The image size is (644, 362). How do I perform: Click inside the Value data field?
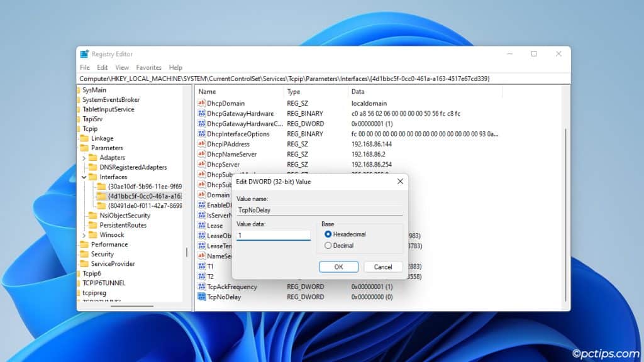point(274,233)
